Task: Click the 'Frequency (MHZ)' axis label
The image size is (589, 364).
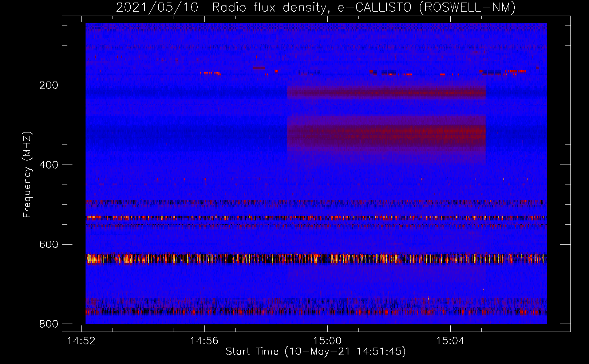Action: pyautogui.click(x=27, y=175)
